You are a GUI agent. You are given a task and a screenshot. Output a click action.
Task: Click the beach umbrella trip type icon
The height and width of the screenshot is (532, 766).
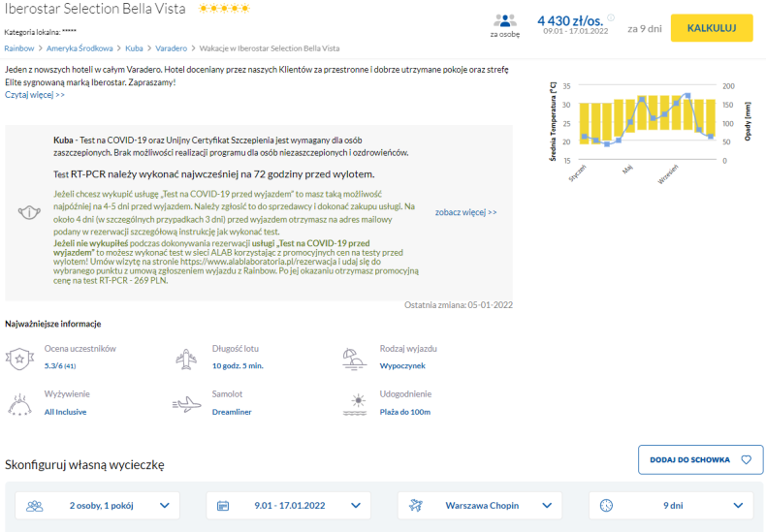pyautogui.click(x=354, y=360)
